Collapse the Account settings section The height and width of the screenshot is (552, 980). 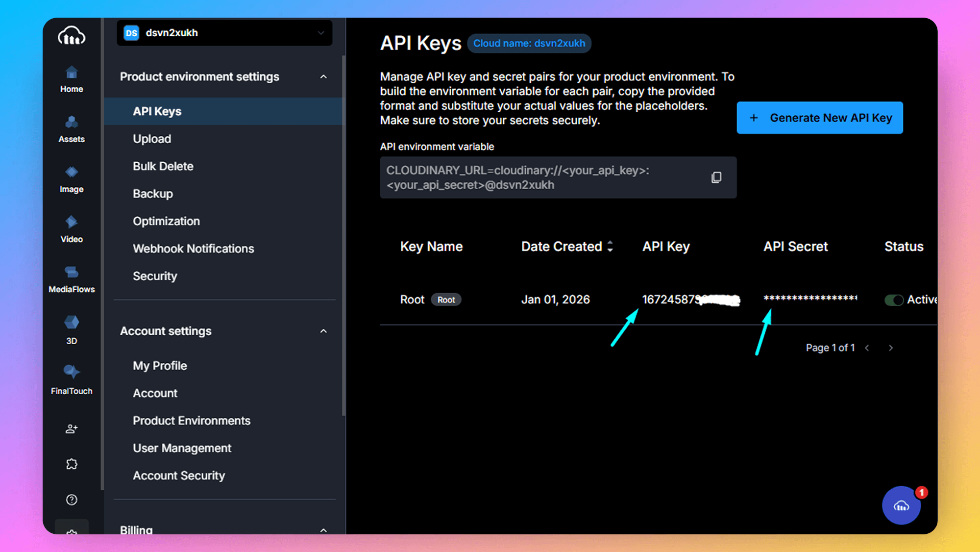pos(323,331)
